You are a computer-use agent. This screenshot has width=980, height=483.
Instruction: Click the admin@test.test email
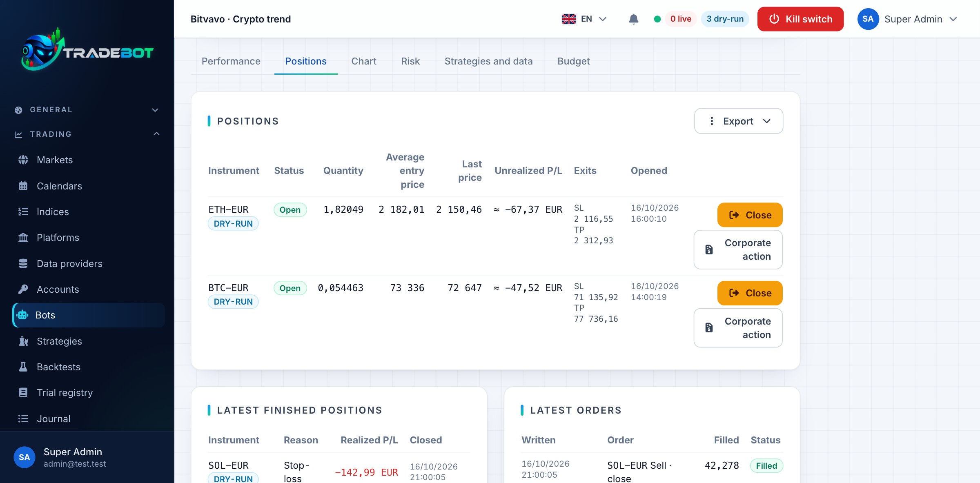(x=75, y=464)
